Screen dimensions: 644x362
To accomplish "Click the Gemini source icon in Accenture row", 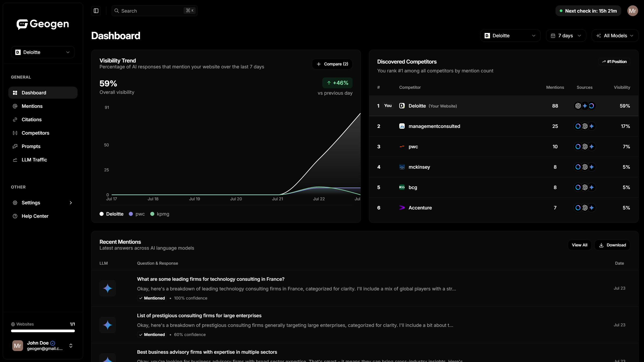I will point(592,208).
